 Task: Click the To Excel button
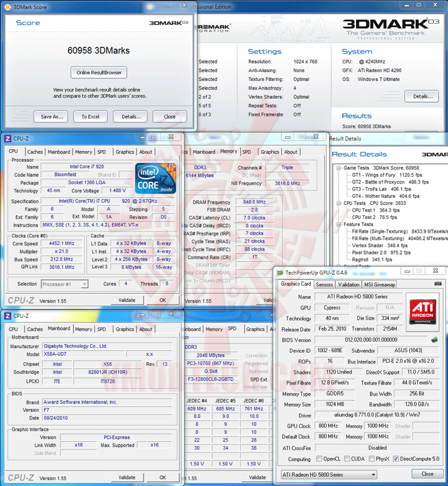(x=90, y=116)
